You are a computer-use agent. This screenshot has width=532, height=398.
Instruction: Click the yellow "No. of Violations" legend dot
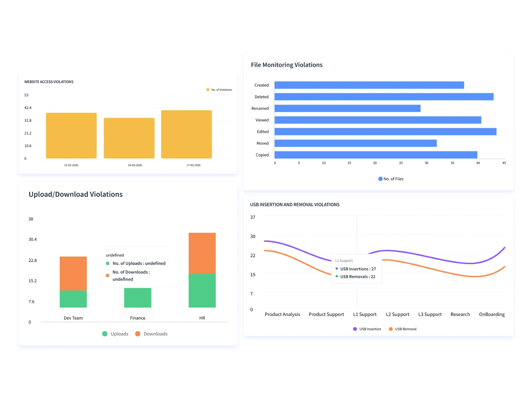pyautogui.click(x=207, y=89)
